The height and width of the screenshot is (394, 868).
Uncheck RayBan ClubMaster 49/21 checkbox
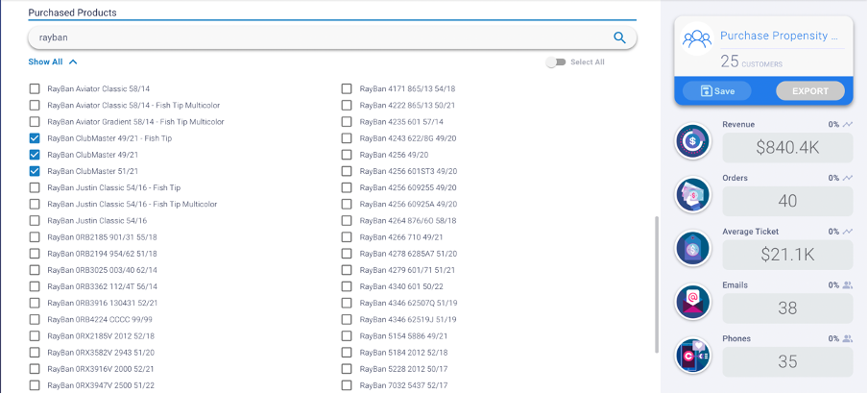click(x=35, y=155)
